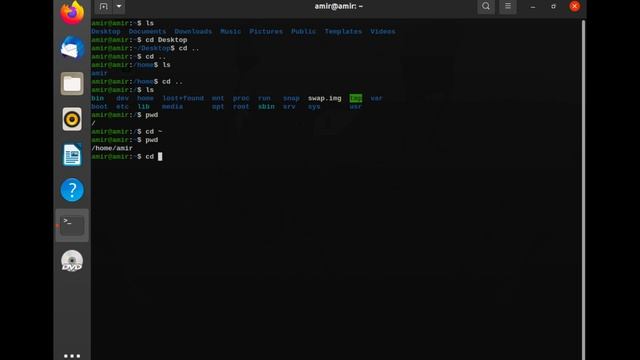
Task: Open Rhythmbox music player icon
Action: [x=72, y=119]
